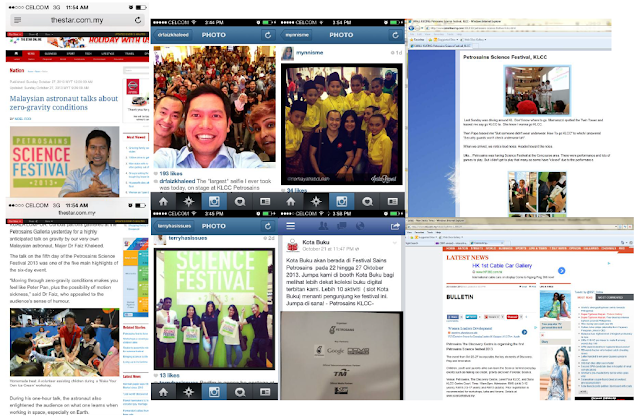This screenshot has width=640, height=417.
Task: Open the beach photo thumbnail beside BULLETIN article
Action: pyautogui.click(x=555, y=305)
